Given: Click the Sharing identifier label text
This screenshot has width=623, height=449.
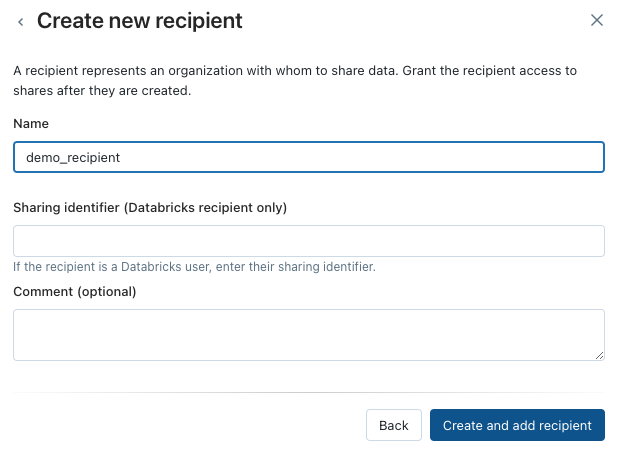Looking at the screenshot, I should coord(150,207).
